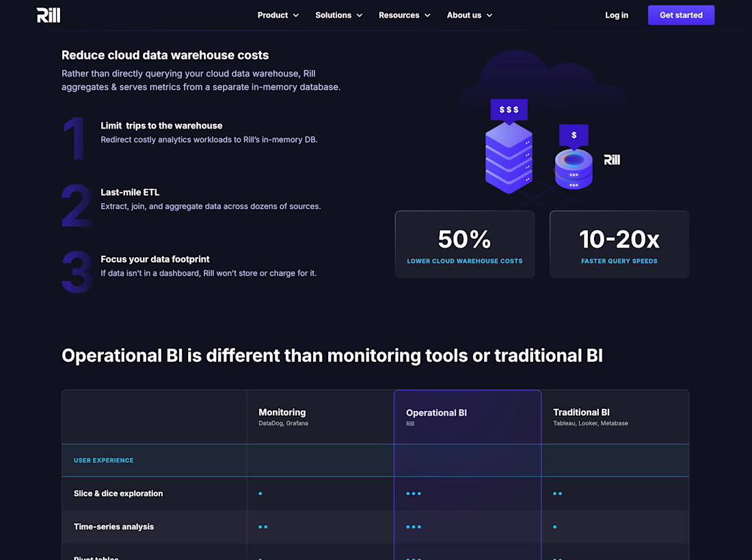Click Operational BI dots for Time-series analysis
752x560 pixels.
pyautogui.click(x=414, y=527)
